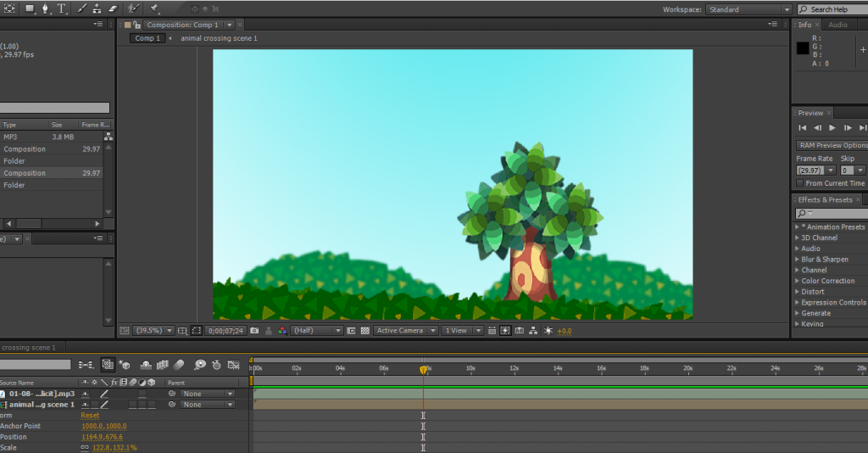This screenshot has height=453, width=868.
Task: Select the Rectangle shape tool
Action: 30,8
